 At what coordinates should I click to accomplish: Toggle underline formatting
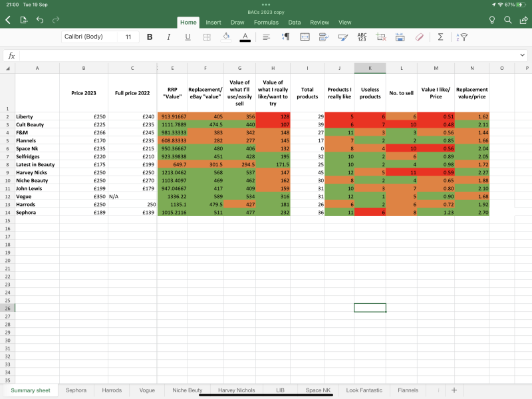pyautogui.click(x=188, y=37)
